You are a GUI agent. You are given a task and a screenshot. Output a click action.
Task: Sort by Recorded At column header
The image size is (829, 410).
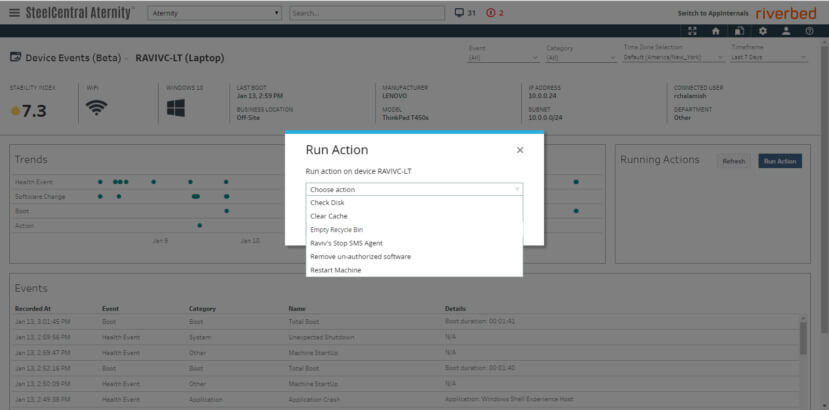[33, 308]
